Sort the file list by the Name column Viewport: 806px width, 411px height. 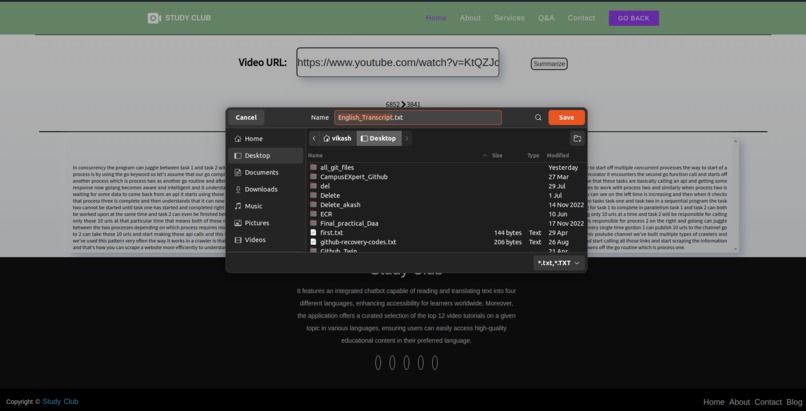[x=316, y=155]
